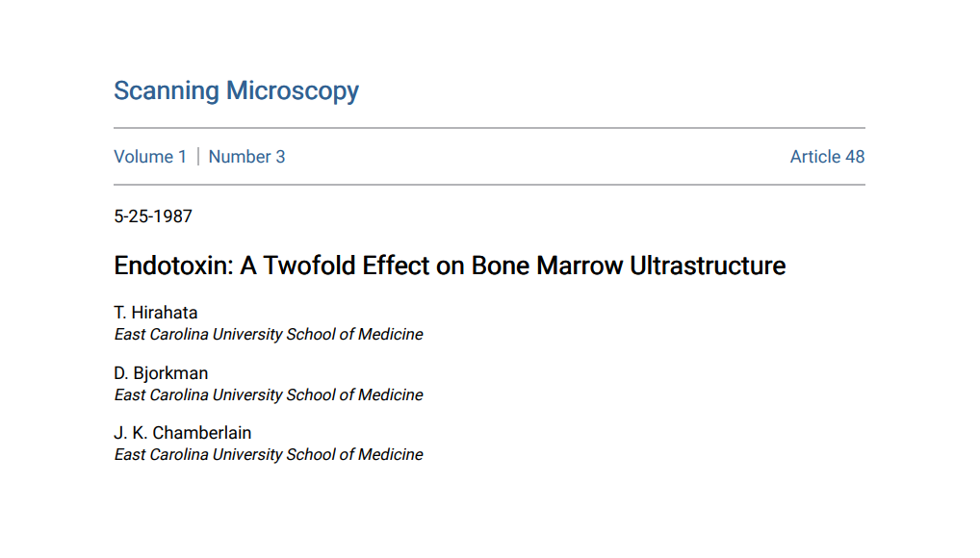
Task: Click the divider between Volume 1 and Number 3
Action: (x=198, y=157)
